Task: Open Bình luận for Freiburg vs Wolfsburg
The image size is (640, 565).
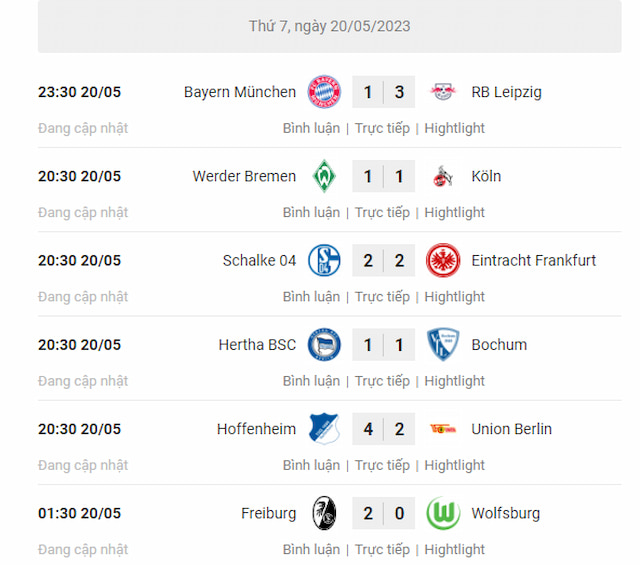Action: pos(311,549)
